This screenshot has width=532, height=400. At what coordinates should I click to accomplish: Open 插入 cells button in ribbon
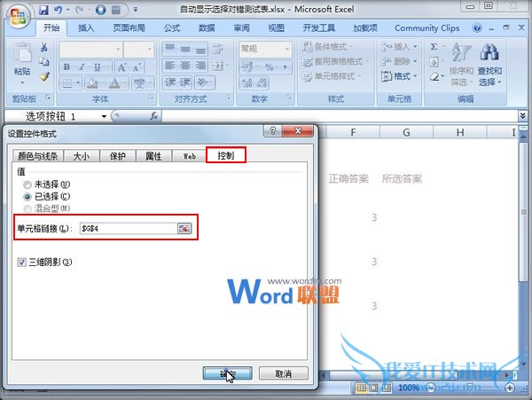[399, 47]
